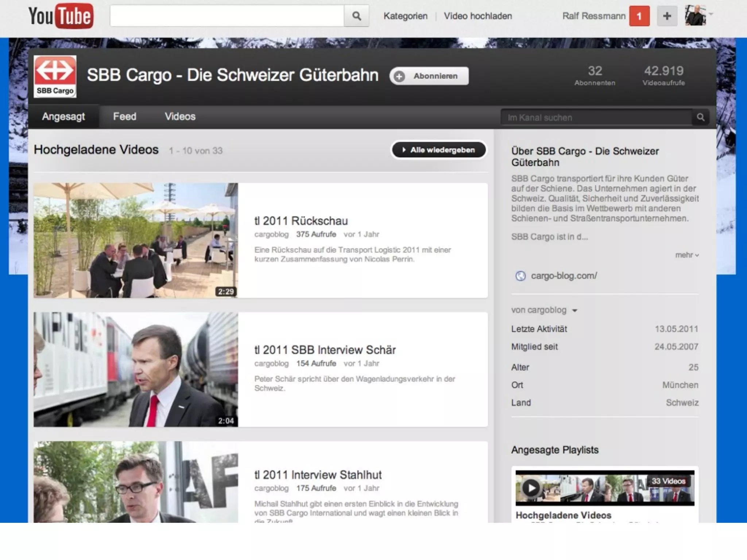747x560 pixels.
Task: Play the Hochgeladene Videos playlist
Action: pos(531,488)
